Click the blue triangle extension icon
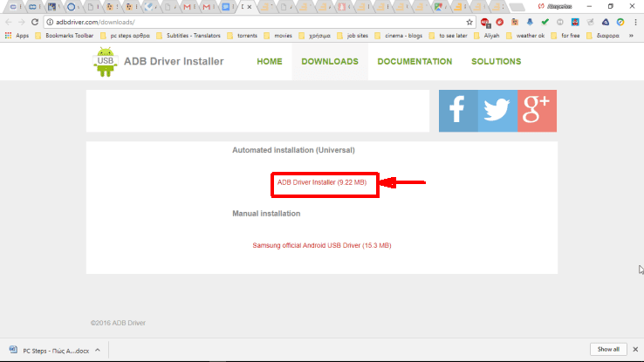The image size is (644, 362). click(x=606, y=22)
